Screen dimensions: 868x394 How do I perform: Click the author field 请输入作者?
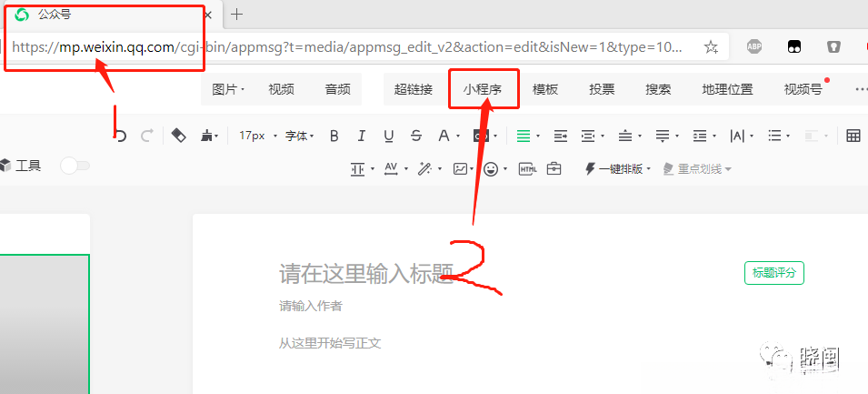pos(311,306)
